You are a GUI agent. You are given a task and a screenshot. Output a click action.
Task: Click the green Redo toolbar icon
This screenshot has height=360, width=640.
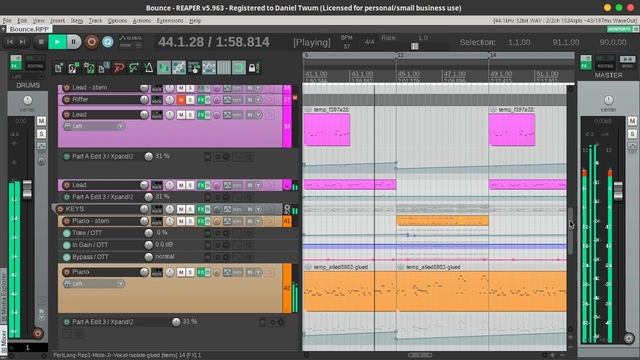click(x=134, y=68)
